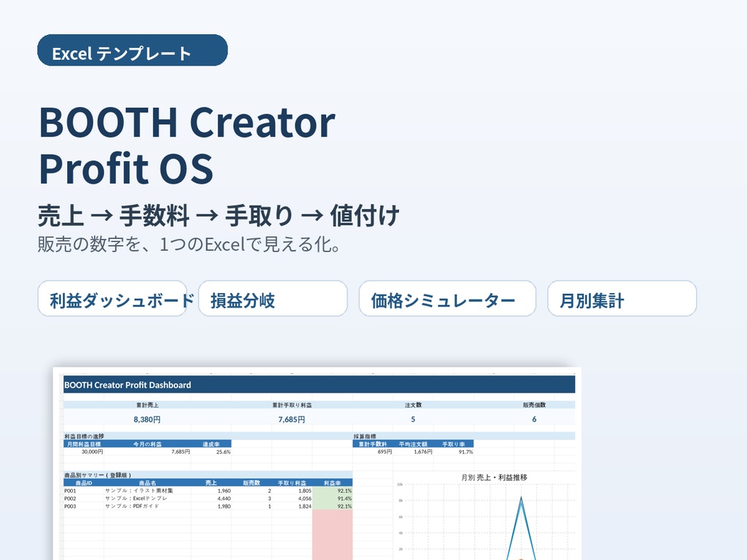The image size is (747, 560).
Task: Click the 売上 column header in product summary
Action: point(211,483)
